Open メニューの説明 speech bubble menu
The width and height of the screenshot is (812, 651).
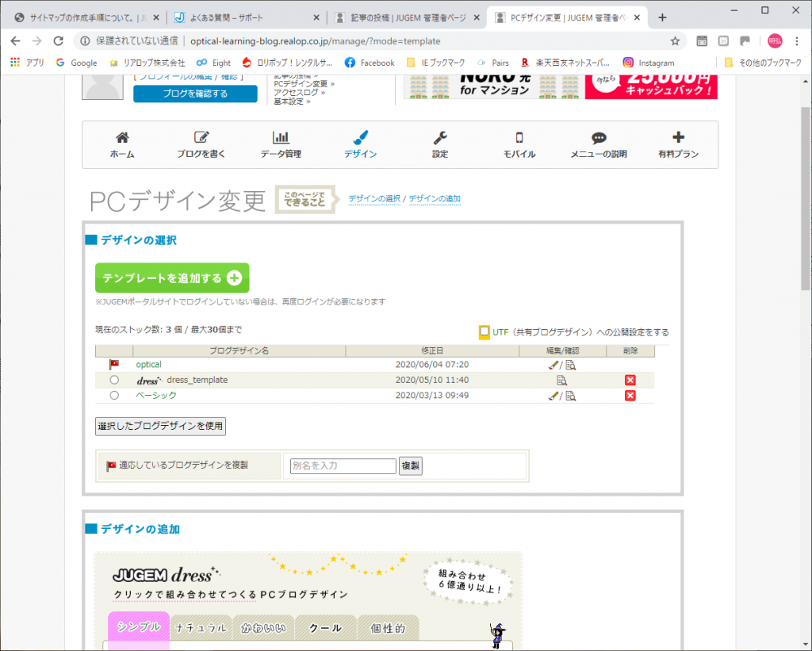599,144
